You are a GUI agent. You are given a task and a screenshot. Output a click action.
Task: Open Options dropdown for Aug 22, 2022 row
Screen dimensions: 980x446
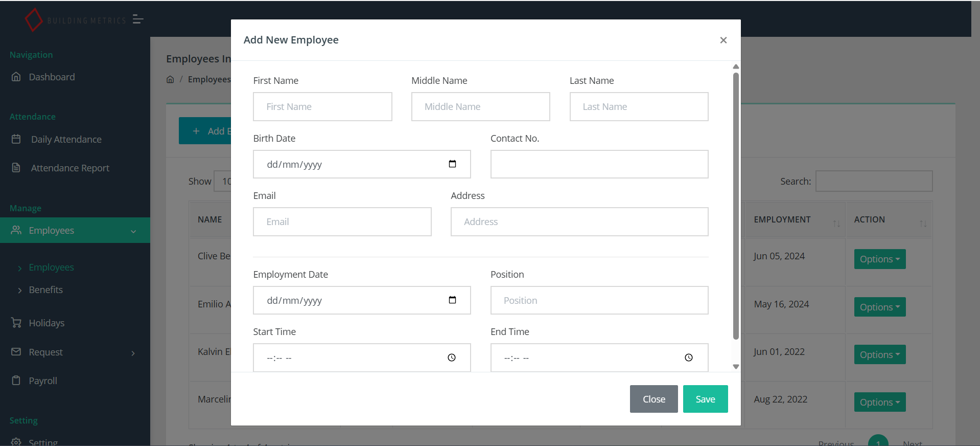pos(879,402)
